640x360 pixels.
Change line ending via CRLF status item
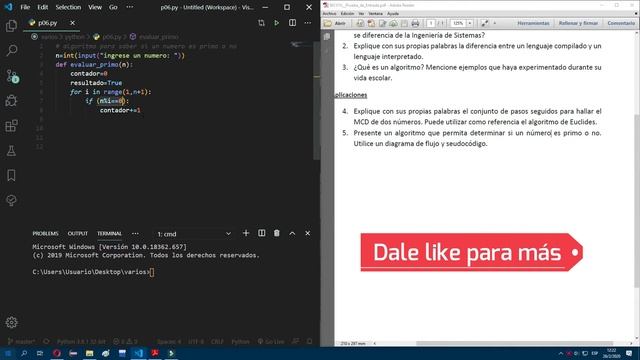pos(217,341)
